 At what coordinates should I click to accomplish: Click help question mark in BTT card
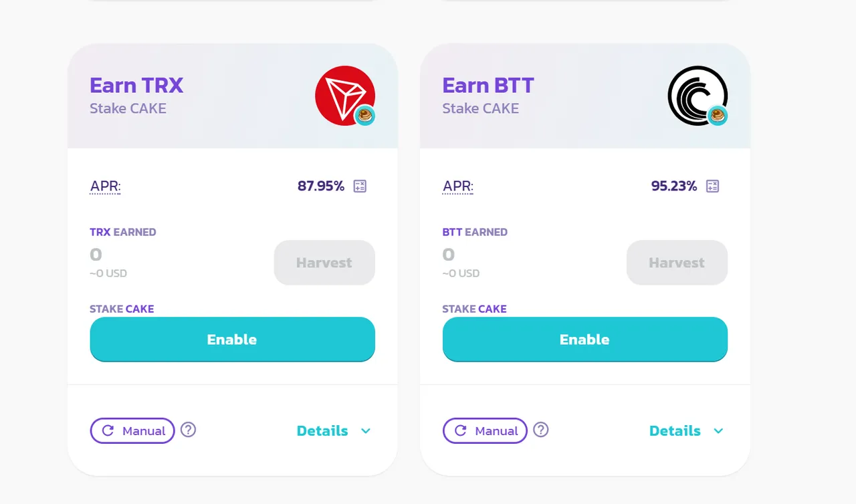541,430
